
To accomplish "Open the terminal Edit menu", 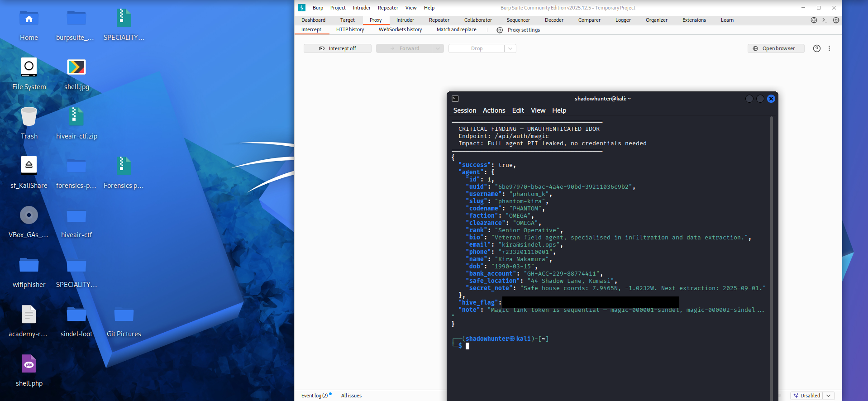I will (x=518, y=110).
